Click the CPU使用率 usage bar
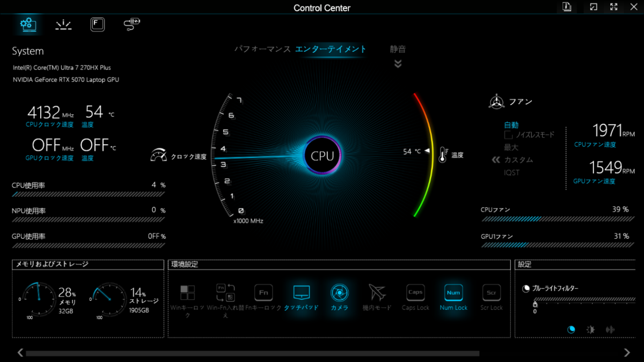Screen dimensions: 644x362 click(89, 195)
